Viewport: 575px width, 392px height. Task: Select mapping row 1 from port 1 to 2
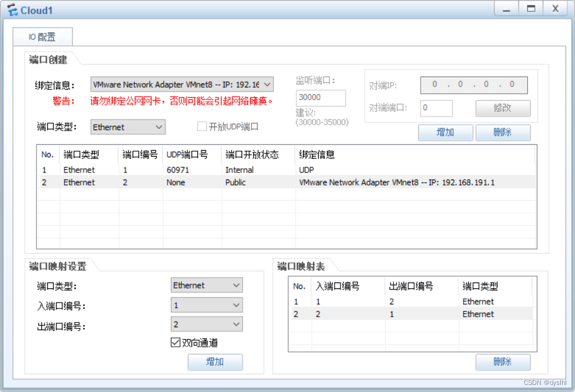click(411, 301)
